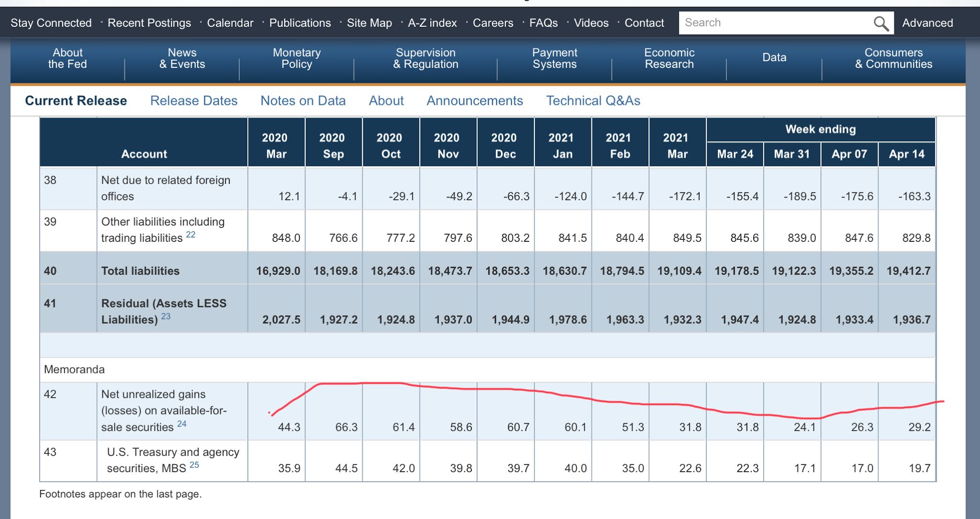Open the About the Fed menu
Image resolution: width=980 pixels, height=519 pixels.
[67, 58]
